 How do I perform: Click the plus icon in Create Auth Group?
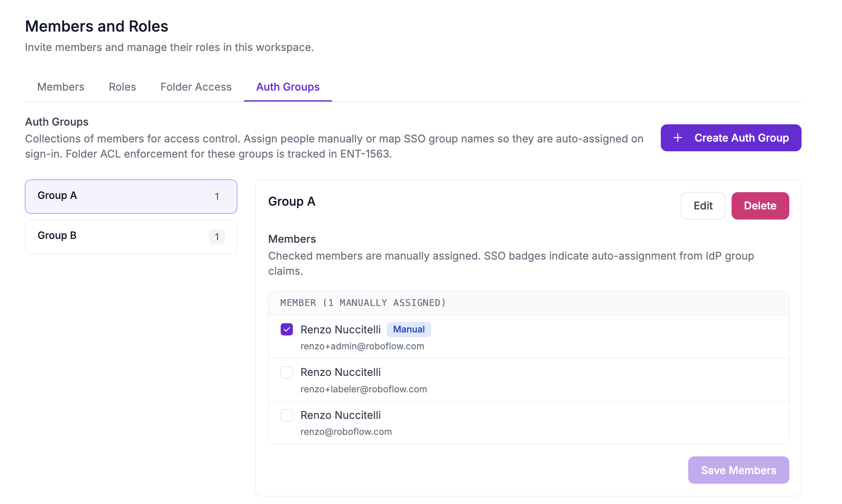point(678,138)
